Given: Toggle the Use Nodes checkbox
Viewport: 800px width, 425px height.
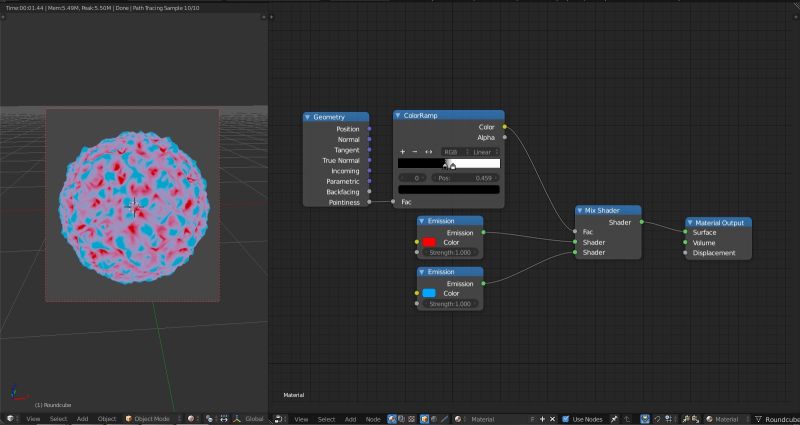Looking at the screenshot, I should [x=565, y=419].
